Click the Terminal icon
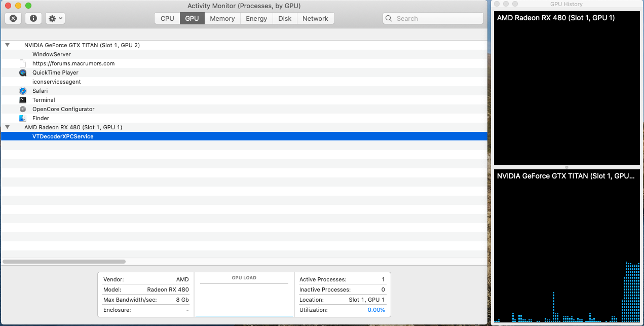 pos(22,100)
